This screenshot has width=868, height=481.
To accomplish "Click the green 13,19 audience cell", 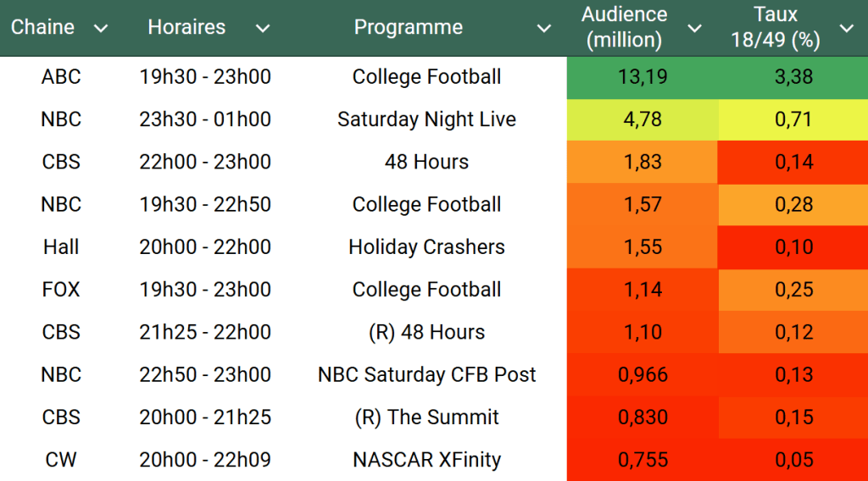I will point(643,77).
